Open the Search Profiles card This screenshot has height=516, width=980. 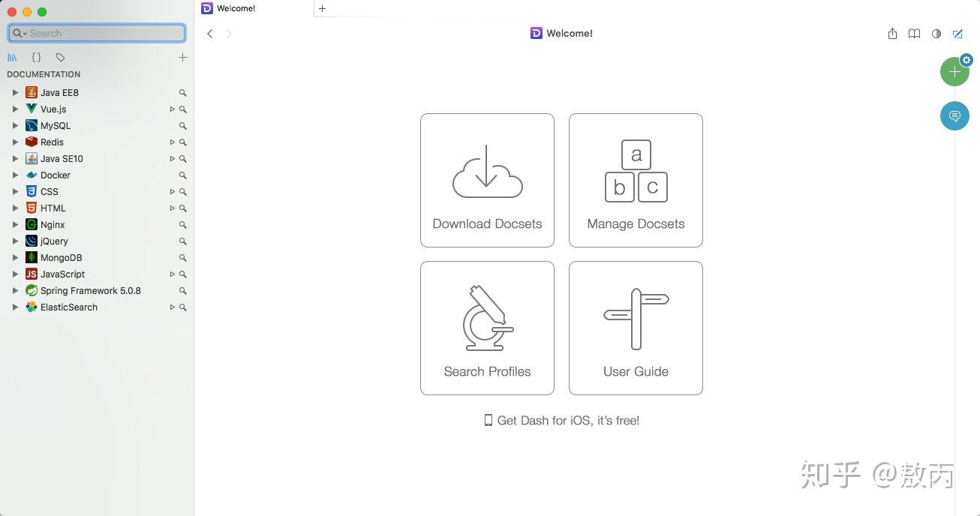click(487, 328)
